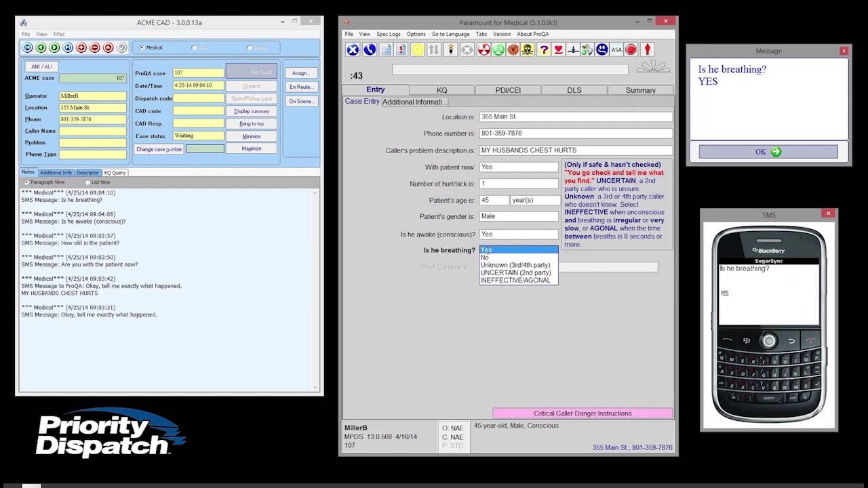Click the Problem field in ACME CAD
The image size is (868, 488).
(92, 143)
